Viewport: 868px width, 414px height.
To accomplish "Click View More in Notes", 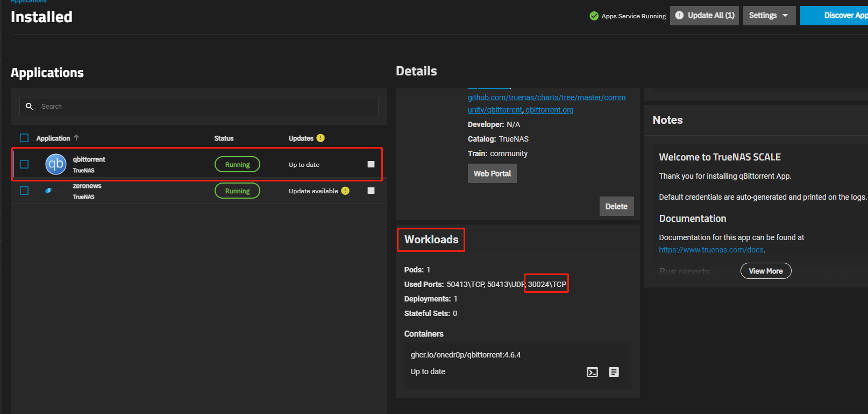I will pyautogui.click(x=766, y=271).
